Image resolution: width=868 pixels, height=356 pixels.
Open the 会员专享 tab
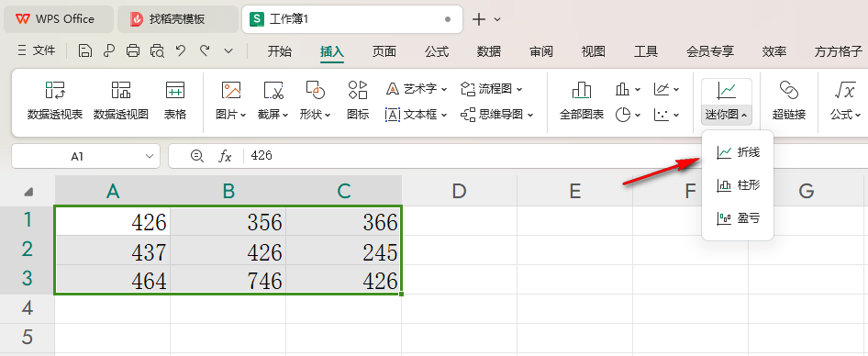click(x=710, y=52)
